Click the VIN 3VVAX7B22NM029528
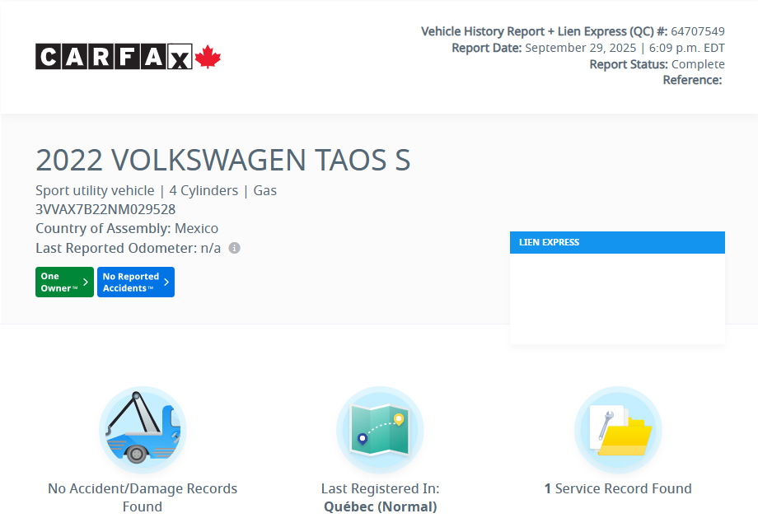The height and width of the screenshot is (532, 758). pos(105,209)
